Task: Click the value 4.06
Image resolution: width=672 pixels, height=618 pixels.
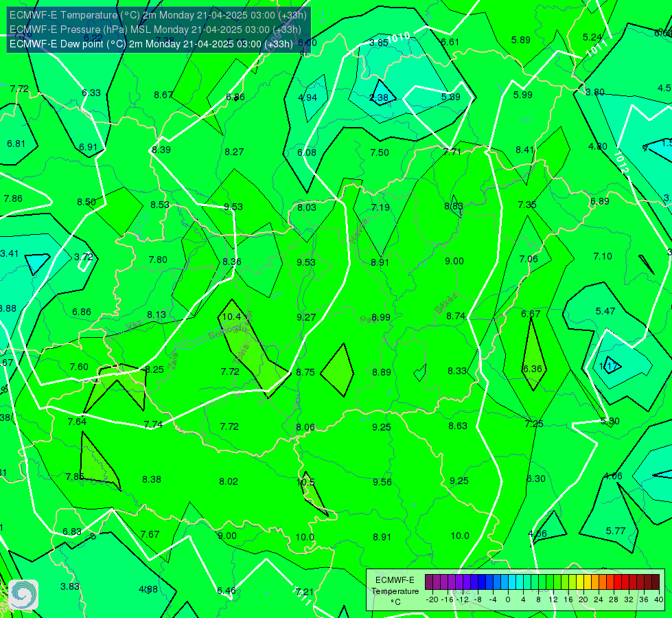Action: [x=613, y=476]
